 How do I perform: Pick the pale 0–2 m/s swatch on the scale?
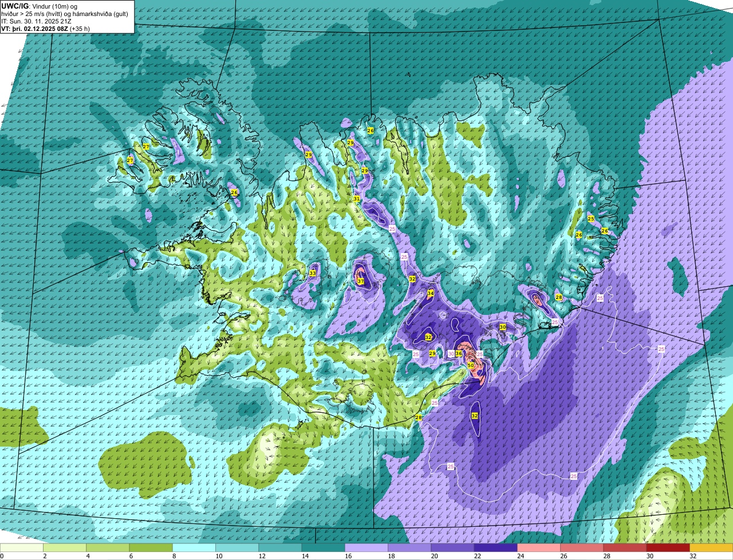[22, 547]
